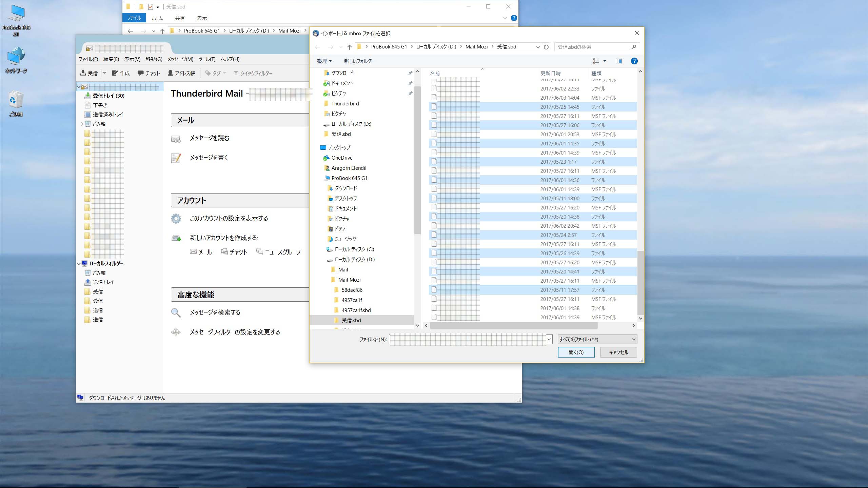Open the View (表示(V)) menu in Thunderbird
Screen dimensions: 868x488
click(x=132, y=59)
